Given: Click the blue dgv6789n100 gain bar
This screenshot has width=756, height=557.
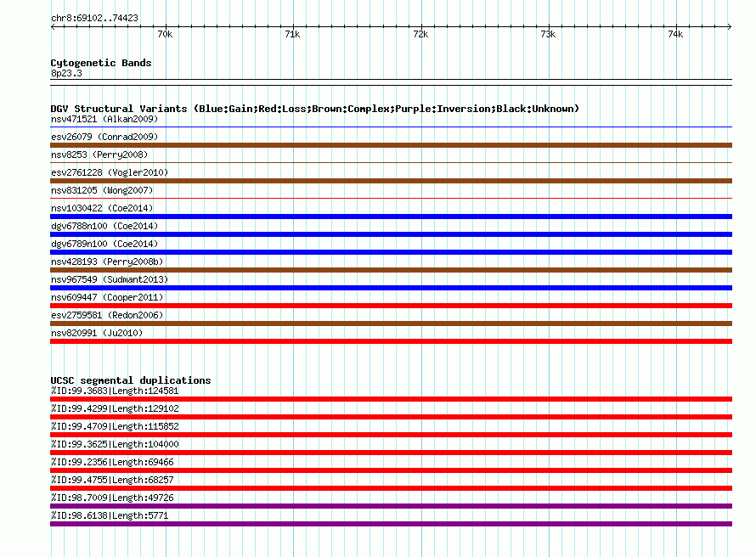Looking at the screenshot, I should pos(391,252).
